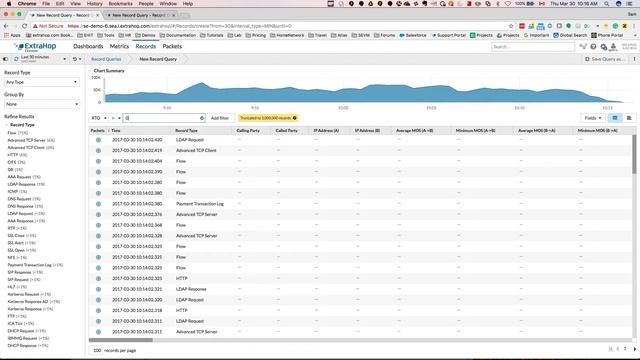Open packets icon for 10:14:02.368 Flow row

pyautogui.click(x=98, y=225)
